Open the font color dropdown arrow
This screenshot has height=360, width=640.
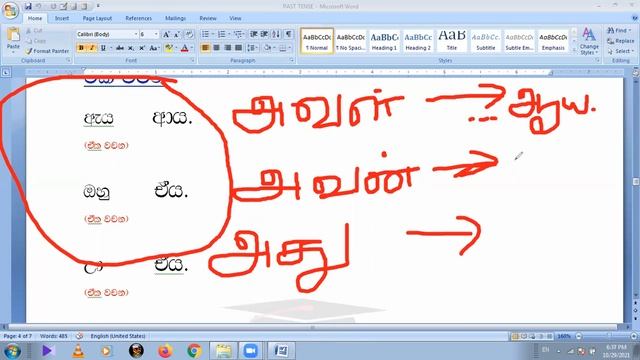[x=192, y=48]
